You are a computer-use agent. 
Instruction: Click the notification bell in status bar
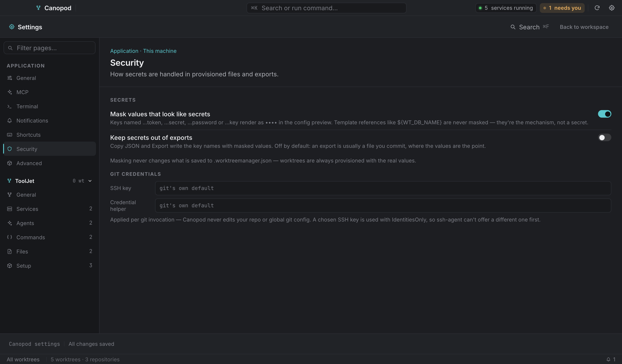(608, 359)
